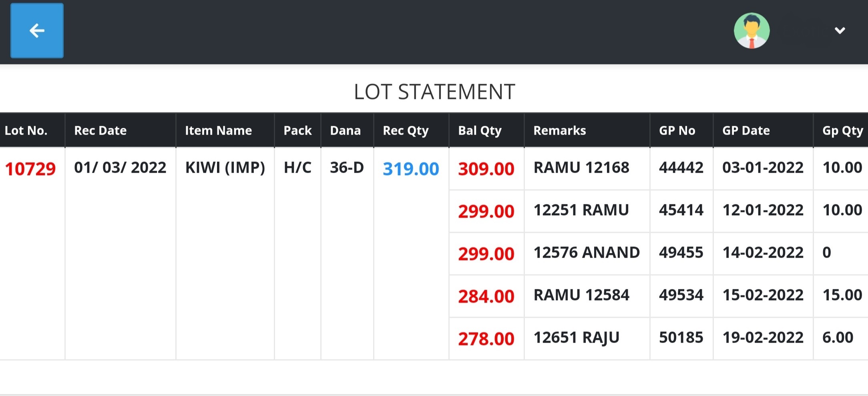Select the Lot No. column header
868x396 pixels.
click(26, 130)
